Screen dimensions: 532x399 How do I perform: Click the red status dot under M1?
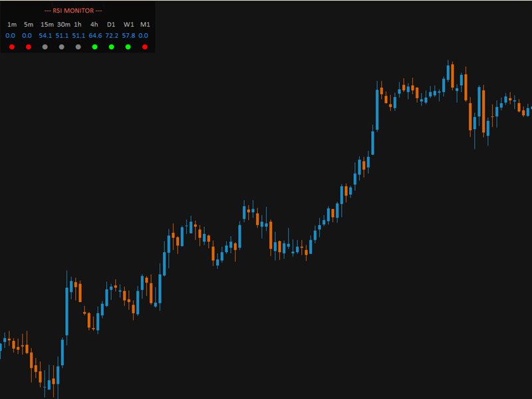145,47
